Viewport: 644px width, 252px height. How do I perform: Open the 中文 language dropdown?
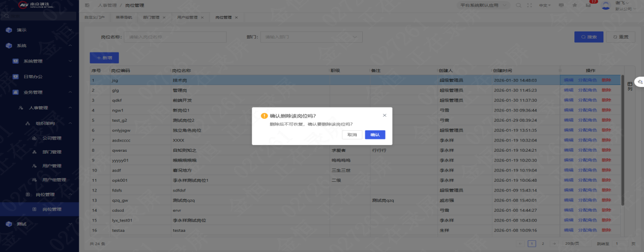click(x=545, y=5)
